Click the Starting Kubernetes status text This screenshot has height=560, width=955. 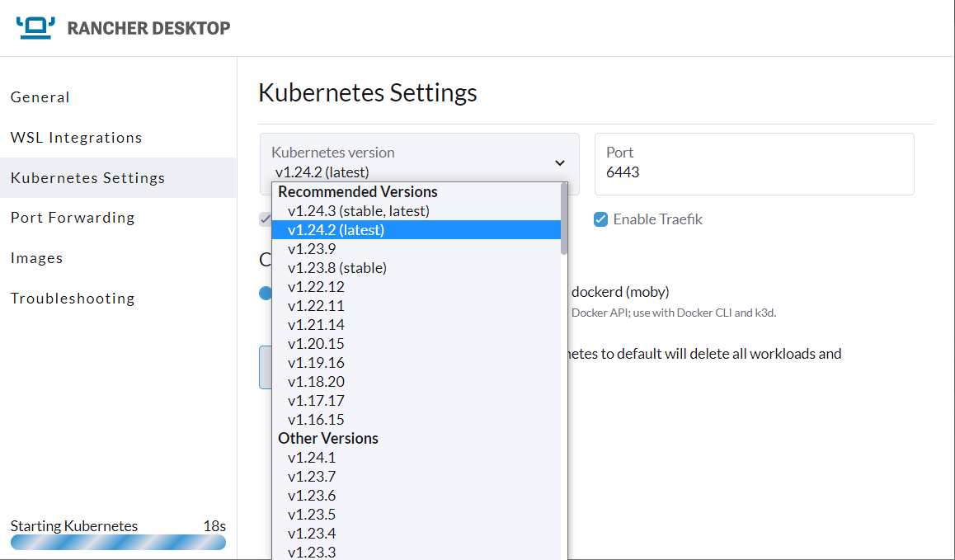pyautogui.click(x=74, y=526)
